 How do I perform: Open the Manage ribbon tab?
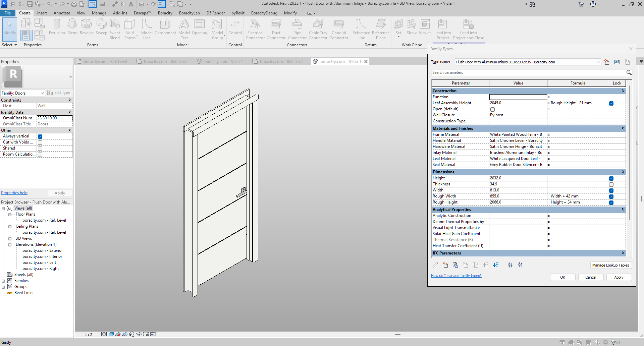(99, 13)
